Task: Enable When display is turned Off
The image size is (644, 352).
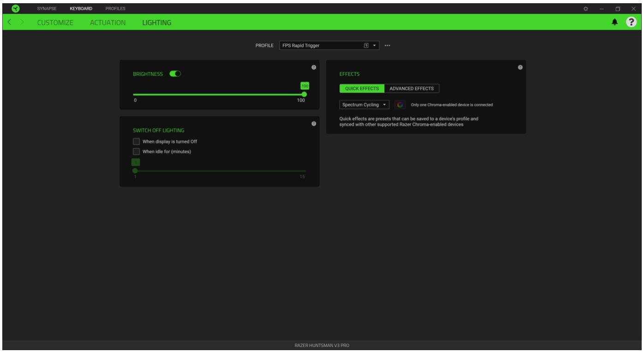Action: 136,141
